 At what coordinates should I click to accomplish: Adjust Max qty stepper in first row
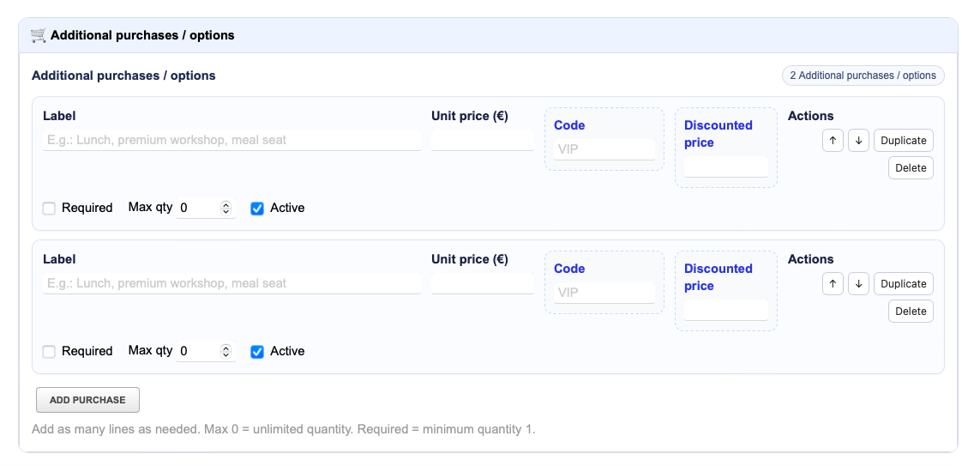[226, 208]
